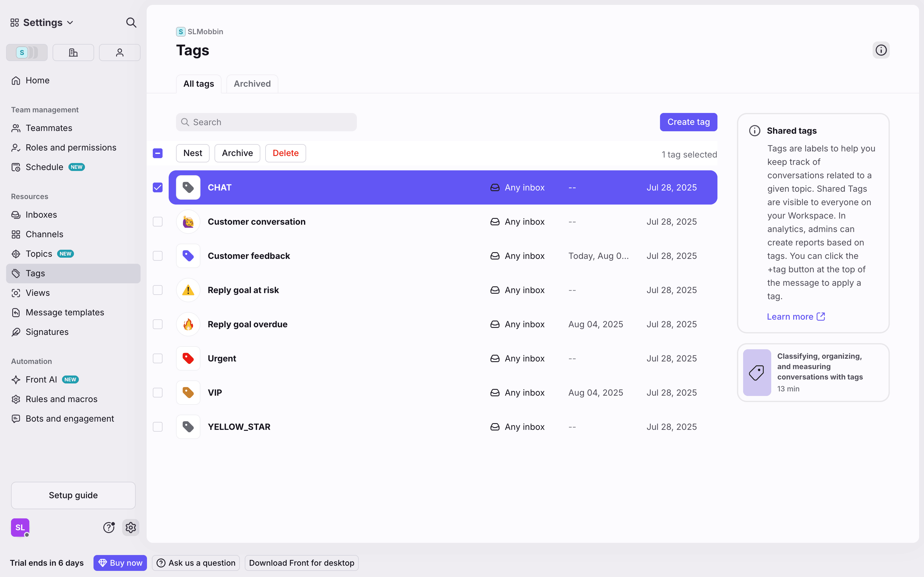924x577 pixels.
Task: Click the personal profile icon tab
Action: point(119,53)
